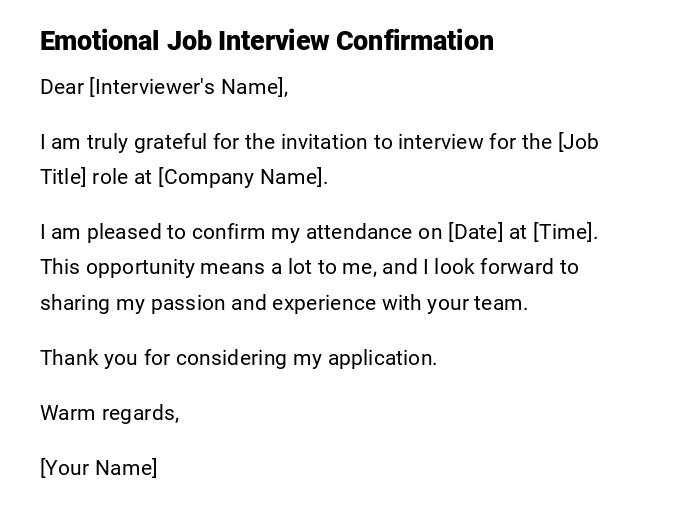Screen dimensions: 700x530
Task: Click the [Time] placeholder
Action: [x=564, y=232]
